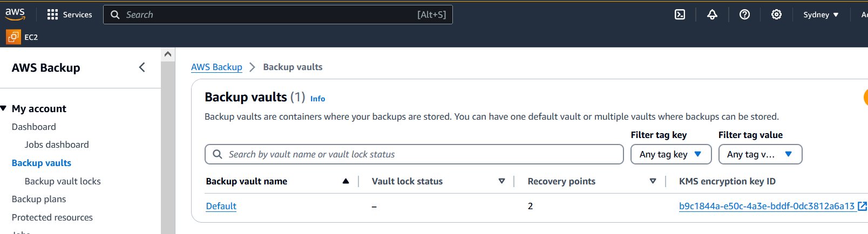
Task: Open the help question mark icon
Action: 744,15
